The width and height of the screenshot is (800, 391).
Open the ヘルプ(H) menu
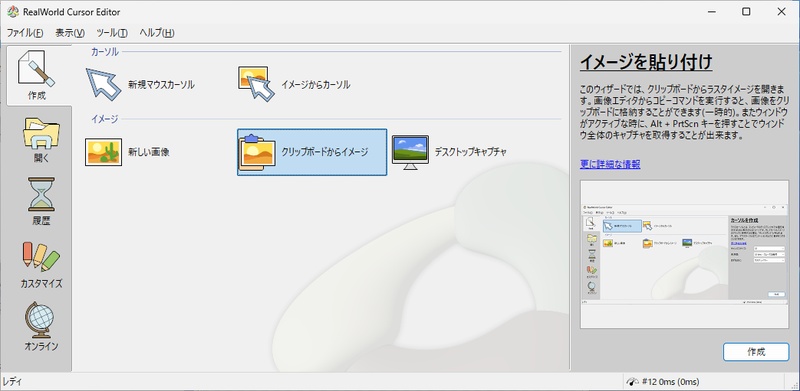tap(157, 33)
